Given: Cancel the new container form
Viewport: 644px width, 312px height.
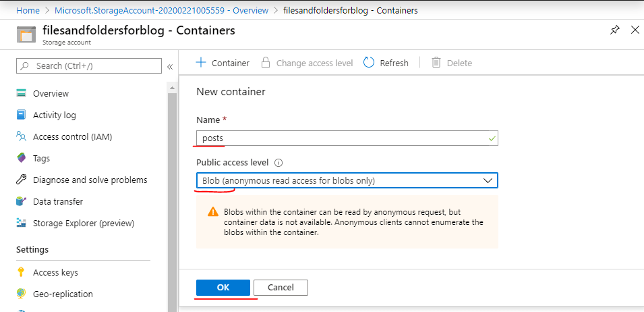Looking at the screenshot, I should [x=281, y=287].
